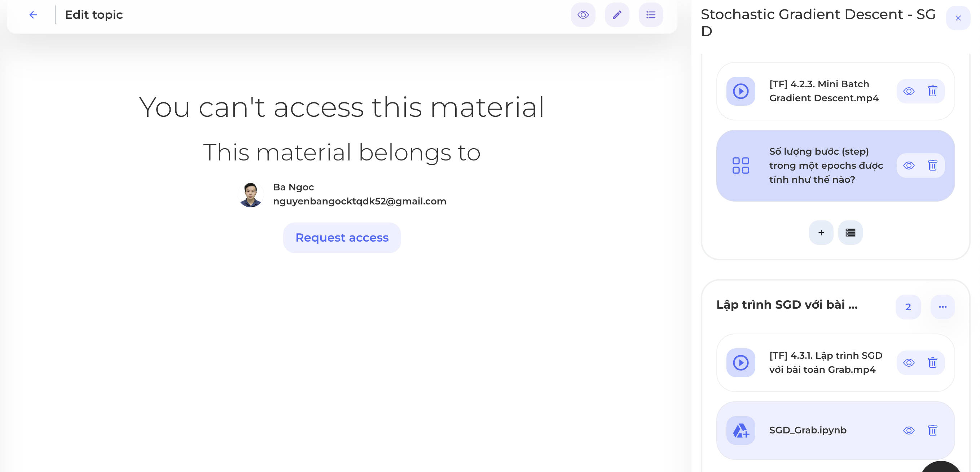Delete the SGD_Grab.ipynb item
Image resolution: width=980 pixels, height=472 pixels.
point(932,431)
